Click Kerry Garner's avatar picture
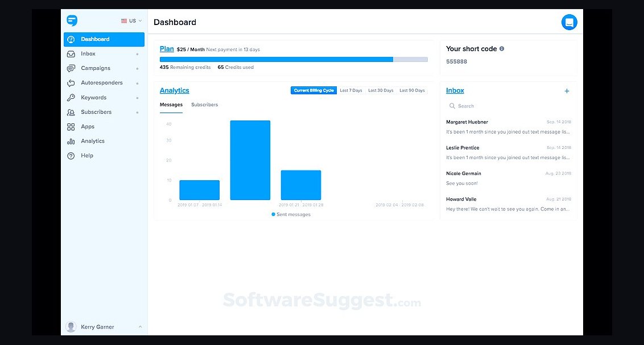This screenshot has height=345, width=644. pyautogui.click(x=71, y=327)
